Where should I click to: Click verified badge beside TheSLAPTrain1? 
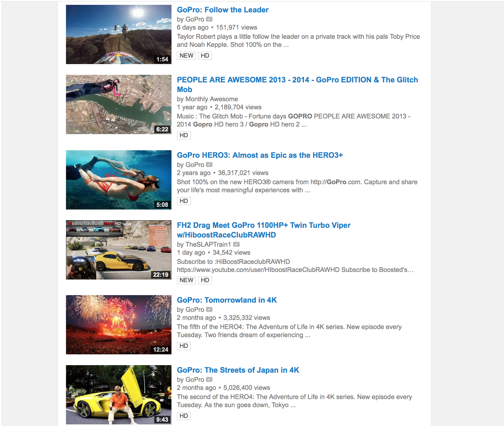[x=237, y=244]
